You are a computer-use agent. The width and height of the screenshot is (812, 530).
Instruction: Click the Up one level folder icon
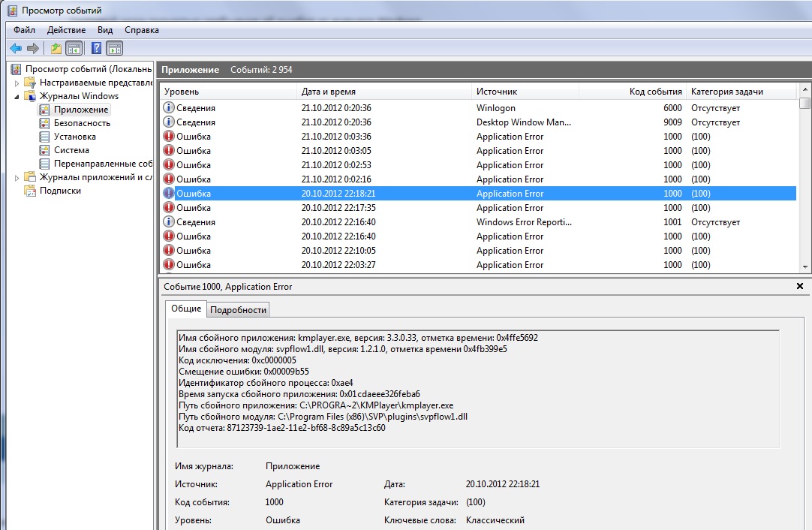pos(56,49)
